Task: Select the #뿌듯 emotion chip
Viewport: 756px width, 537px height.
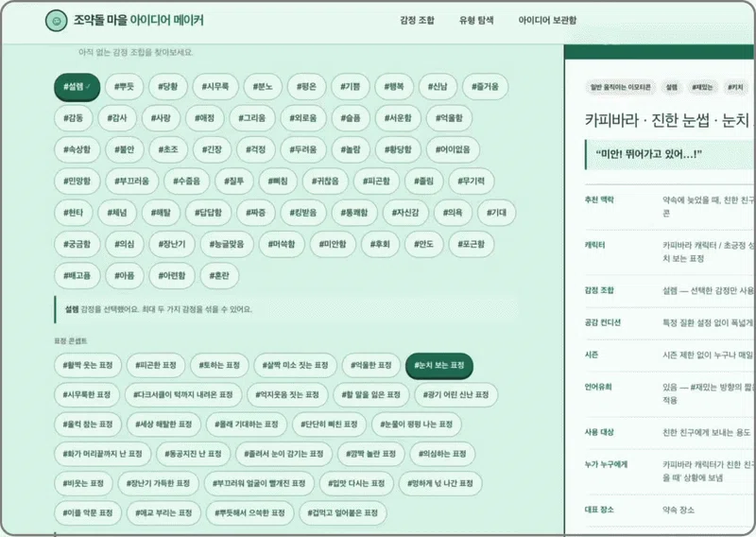Action: pyautogui.click(x=125, y=87)
